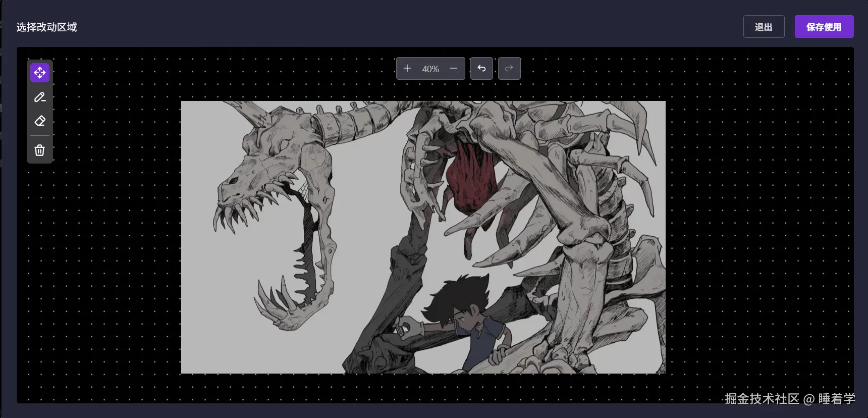Zoom in with the plus icon

407,68
